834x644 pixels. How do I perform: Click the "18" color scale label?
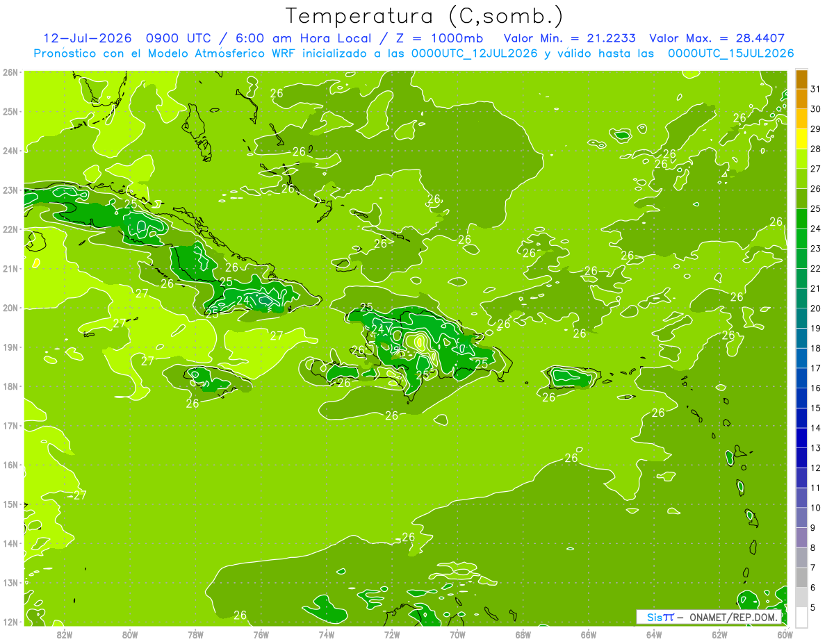(x=816, y=348)
